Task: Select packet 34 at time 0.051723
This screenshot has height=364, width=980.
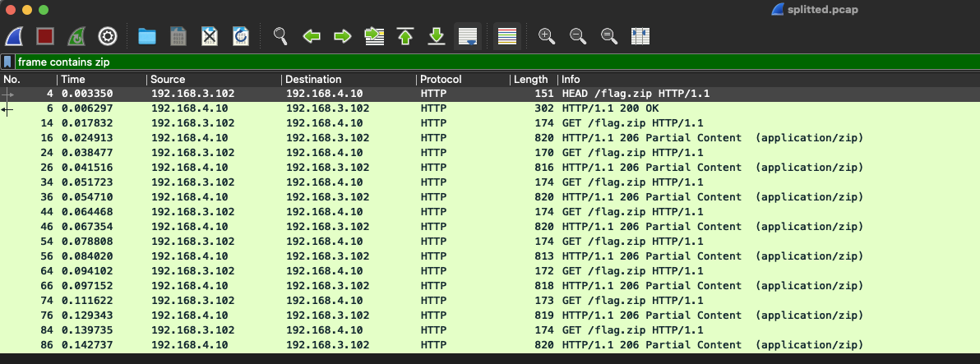Action: point(490,182)
